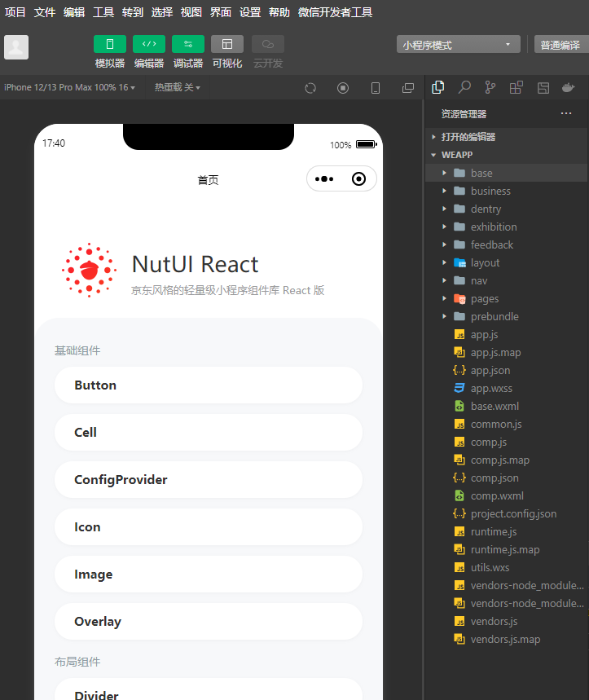The height and width of the screenshot is (700, 589).
Task: Open the extensions blocks icon
Action: click(516, 87)
